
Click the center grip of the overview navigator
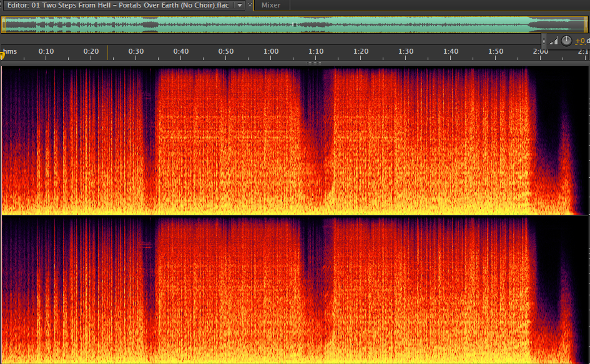click(x=295, y=25)
